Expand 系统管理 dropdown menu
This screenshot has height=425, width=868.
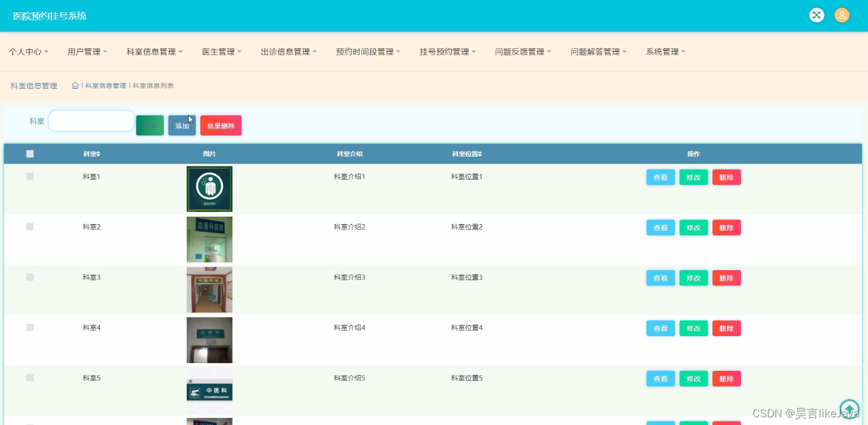(666, 52)
